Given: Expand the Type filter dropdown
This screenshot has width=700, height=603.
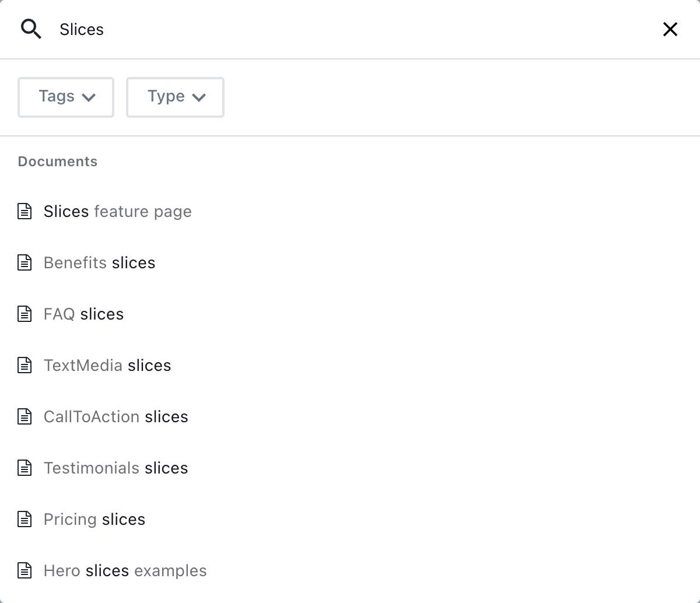Looking at the screenshot, I should click(x=175, y=97).
